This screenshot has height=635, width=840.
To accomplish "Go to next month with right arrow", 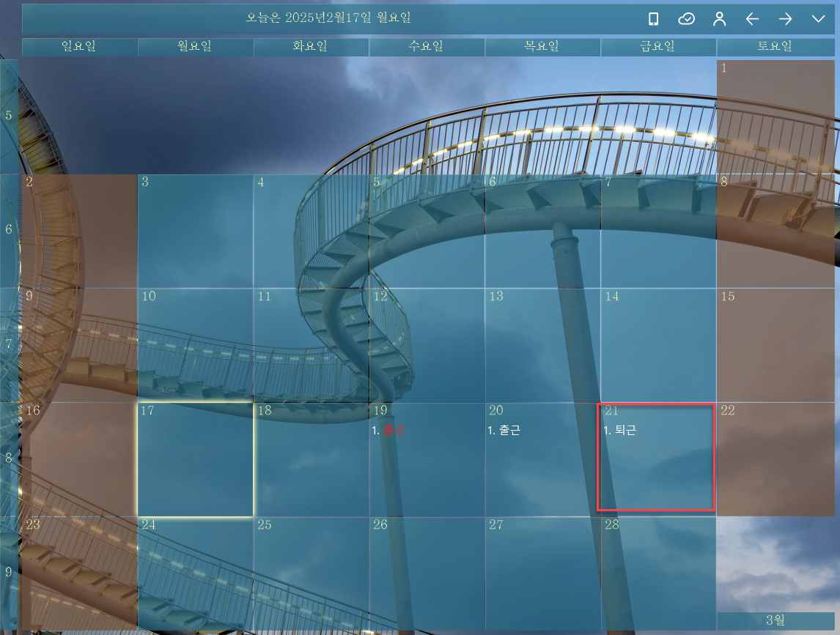I will point(785,19).
